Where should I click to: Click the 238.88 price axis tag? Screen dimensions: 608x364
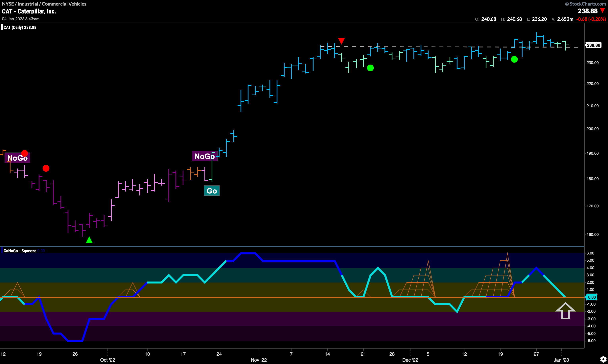593,45
